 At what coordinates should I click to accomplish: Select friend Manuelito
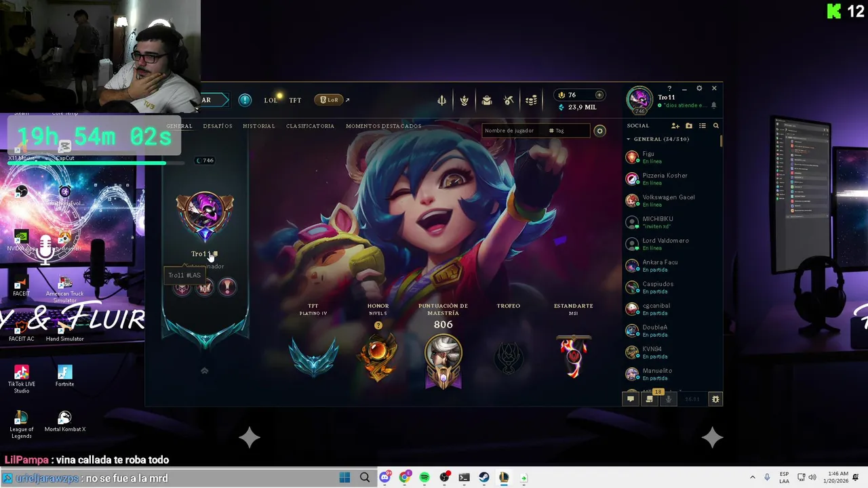(x=671, y=374)
